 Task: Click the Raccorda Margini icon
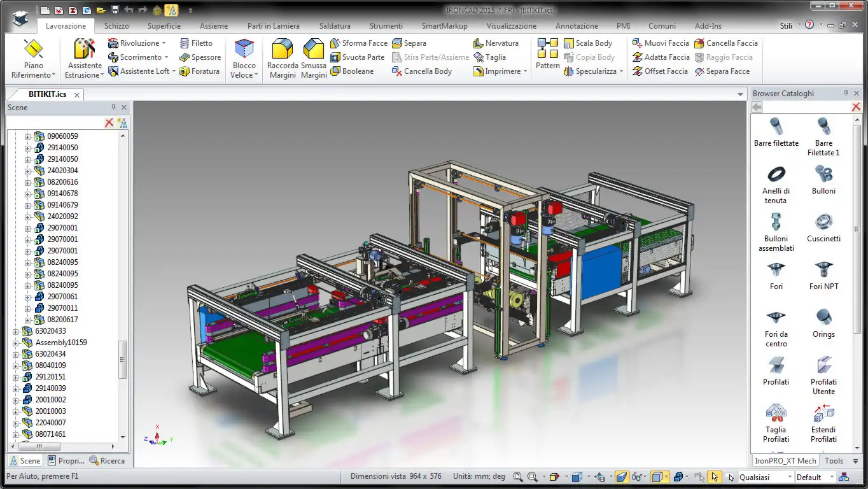282,50
